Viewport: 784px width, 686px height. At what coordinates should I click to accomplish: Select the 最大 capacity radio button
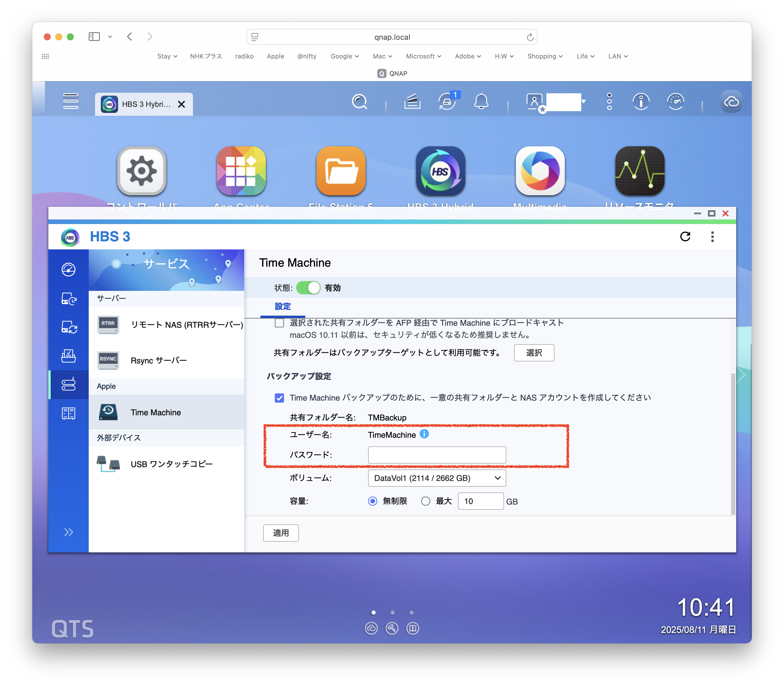click(425, 501)
